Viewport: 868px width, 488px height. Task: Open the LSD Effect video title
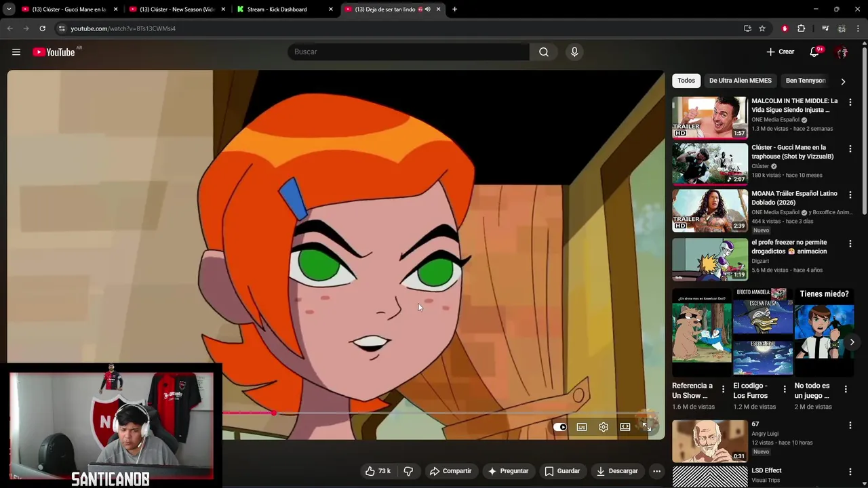click(x=766, y=470)
